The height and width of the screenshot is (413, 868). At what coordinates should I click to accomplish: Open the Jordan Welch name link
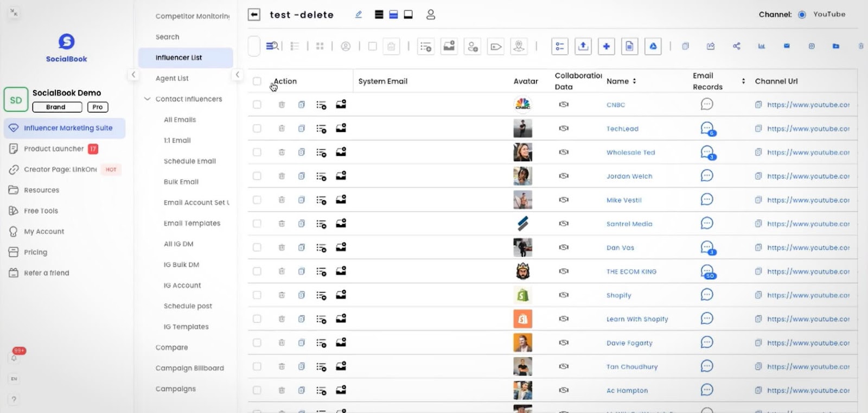tap(629, 176)
